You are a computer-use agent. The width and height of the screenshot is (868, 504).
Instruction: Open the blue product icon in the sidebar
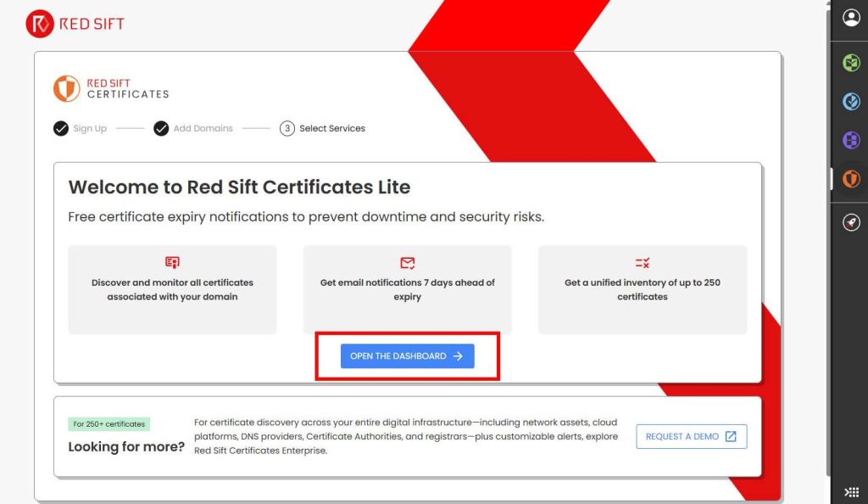(x=851, y=101)
